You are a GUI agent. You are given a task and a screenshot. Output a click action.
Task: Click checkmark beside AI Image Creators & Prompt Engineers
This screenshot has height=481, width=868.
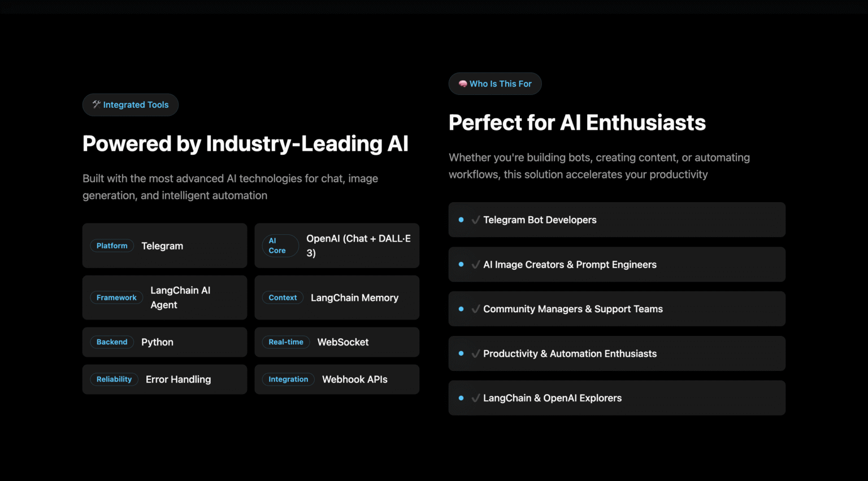476,264
